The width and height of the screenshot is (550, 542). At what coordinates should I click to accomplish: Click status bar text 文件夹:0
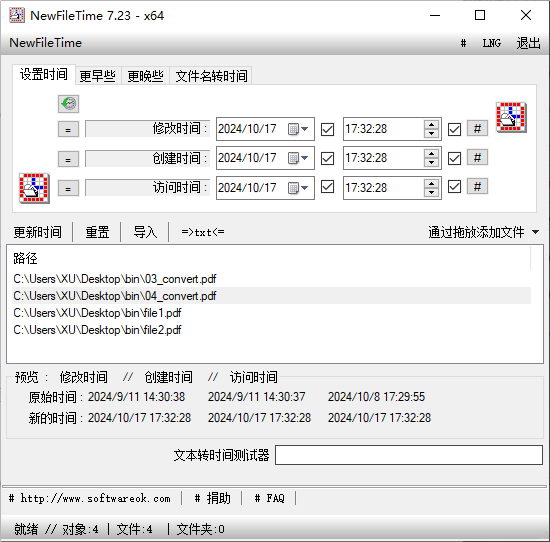point(200,529)
